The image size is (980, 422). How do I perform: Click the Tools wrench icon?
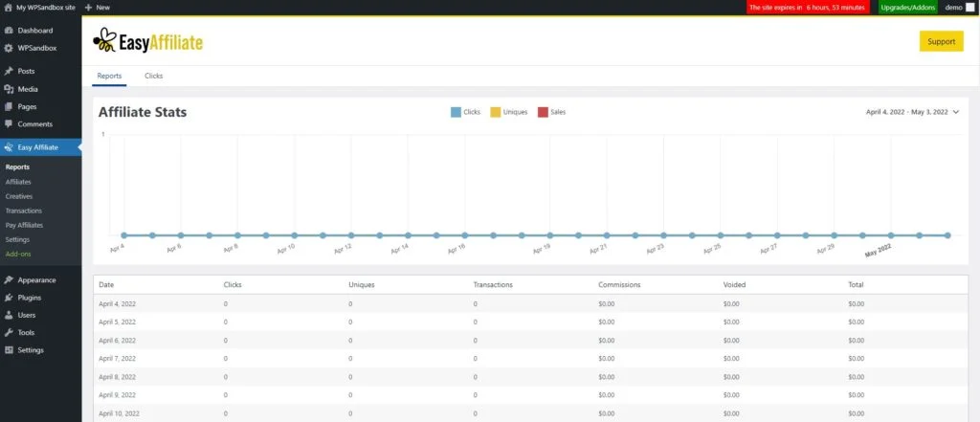point(9,333)
